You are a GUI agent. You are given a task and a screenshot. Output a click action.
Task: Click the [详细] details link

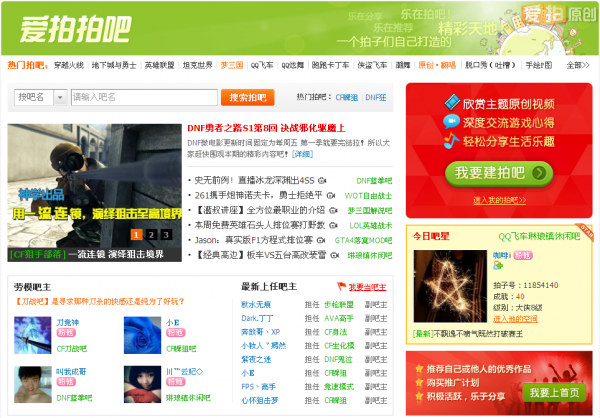point(302,154)
